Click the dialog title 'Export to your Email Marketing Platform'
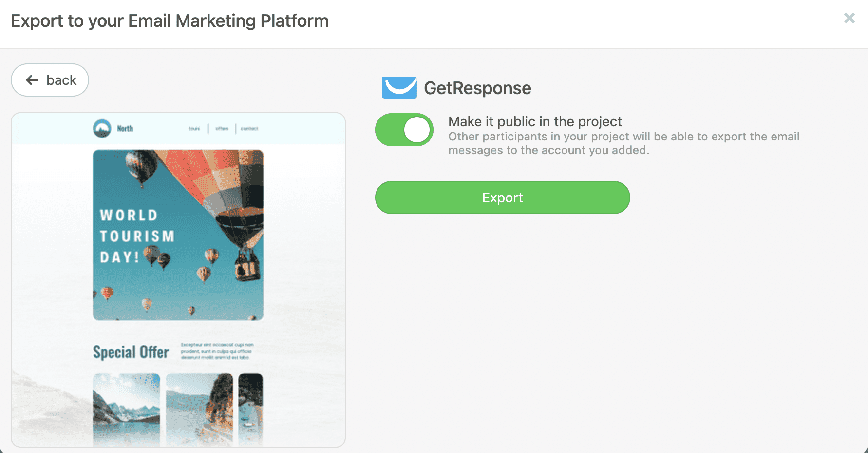This screenshot has width=868, height=453. coord(170,20)
